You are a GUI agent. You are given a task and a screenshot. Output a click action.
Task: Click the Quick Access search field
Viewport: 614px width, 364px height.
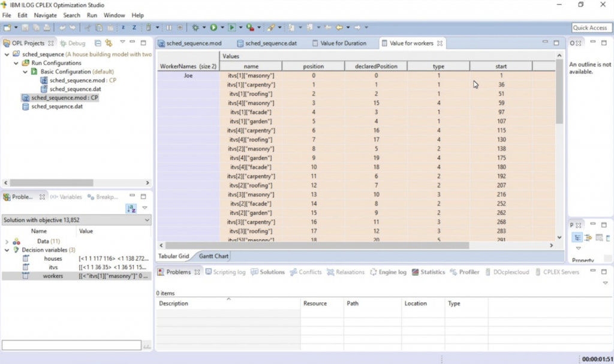[x=590, y=28]
